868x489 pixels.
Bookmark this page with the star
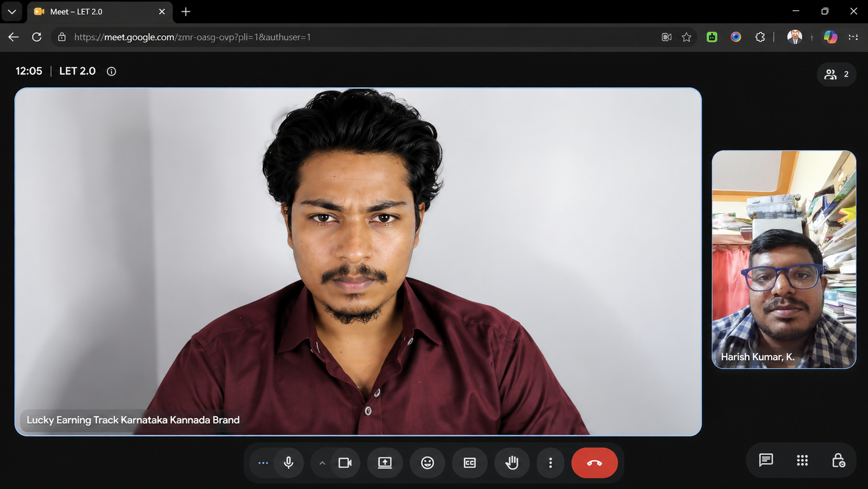pyautogui.click(x=686, y=37)
